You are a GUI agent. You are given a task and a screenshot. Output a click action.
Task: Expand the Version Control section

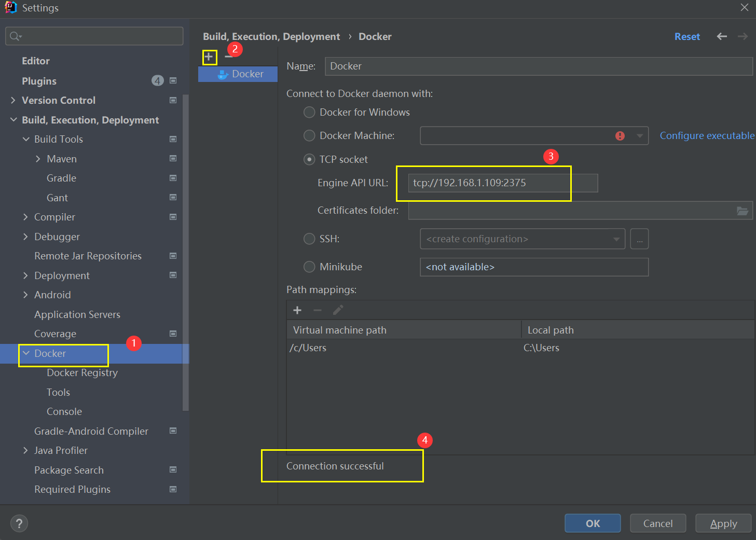coord(13,100)
